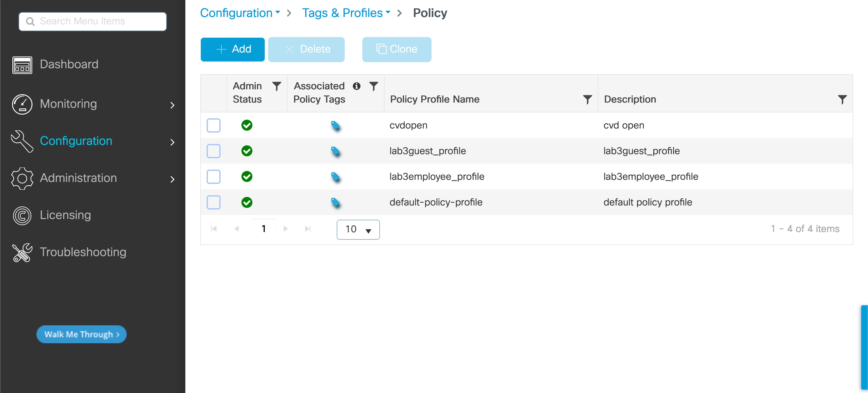Select the lab3guest_profile row checkbox
Screen dimensions: 868x393
(x=213, y=151)
